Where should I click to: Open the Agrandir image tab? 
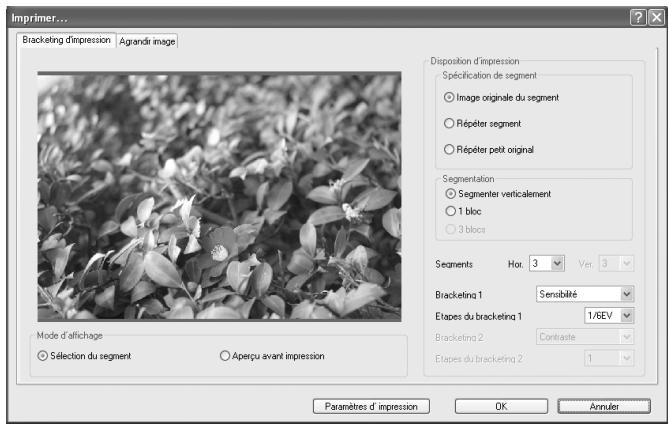pyautogui.click(x=147, y=41)
